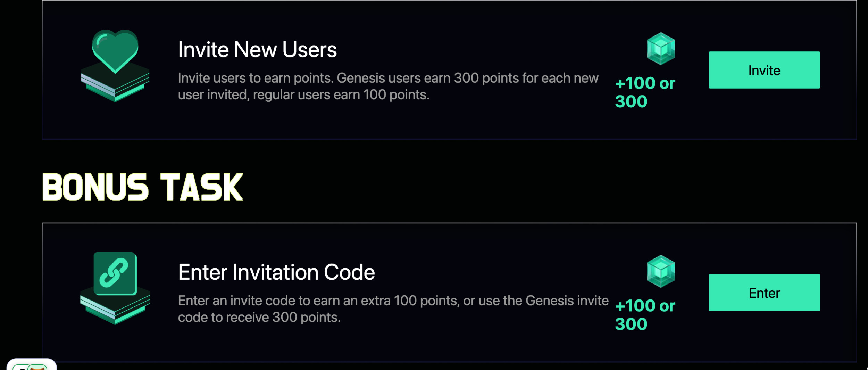Click the BONUS TASK section title
The width and height of the screenshot is (868, 370).
click(x=143, y=187)
